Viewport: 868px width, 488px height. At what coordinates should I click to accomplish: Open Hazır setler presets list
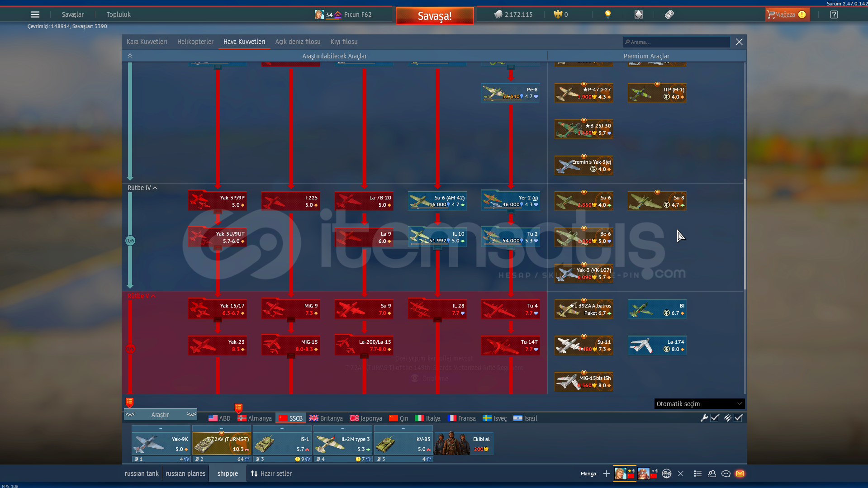(271, 473)
